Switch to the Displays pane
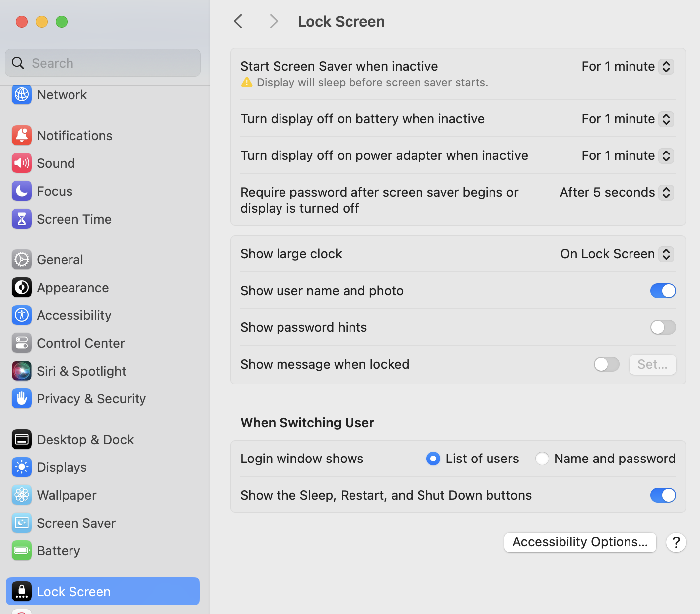Viewport: 700px width, 614px height. (62, 467)
